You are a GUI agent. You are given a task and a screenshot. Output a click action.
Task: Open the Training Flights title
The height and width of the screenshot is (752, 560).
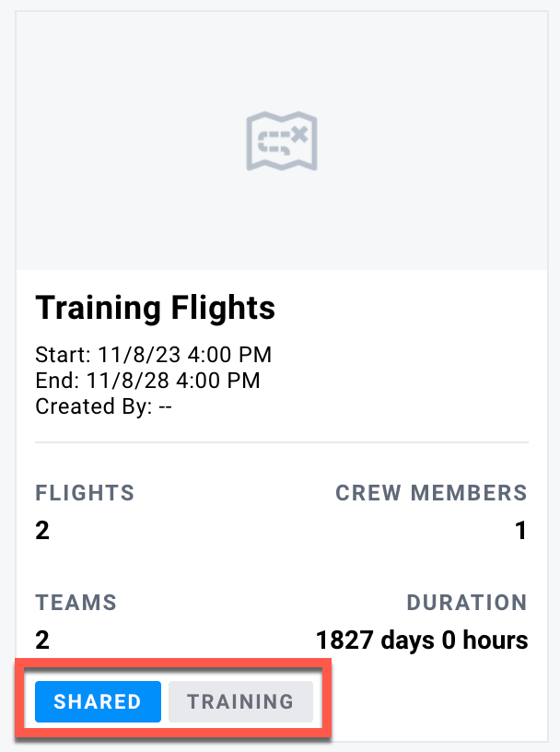[x=156, y=308]
